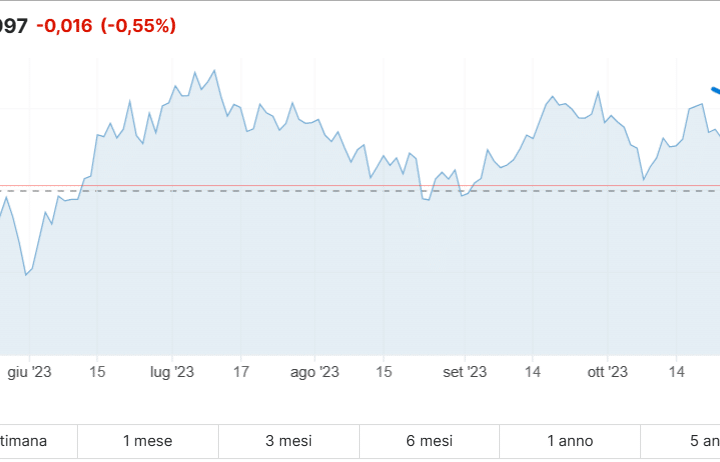
Task: Select the ago '23 axis marker
Action: [316, 372]
